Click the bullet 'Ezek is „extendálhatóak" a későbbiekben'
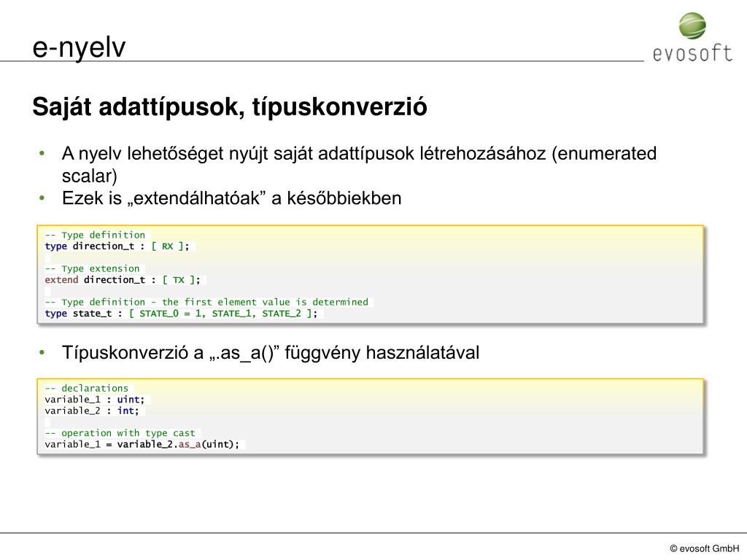 [x=231, y=198]
